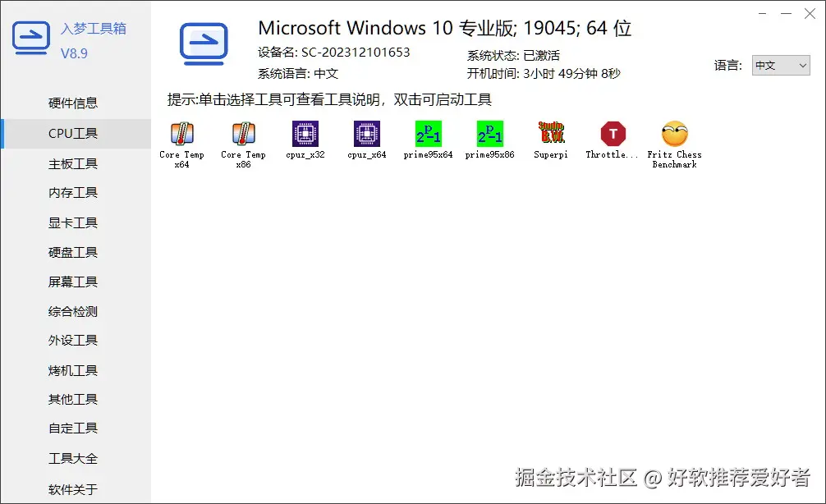Click the 入梦工具箱 app title
Viewport: 826px width, 504px height.
(x=94, y=29)
